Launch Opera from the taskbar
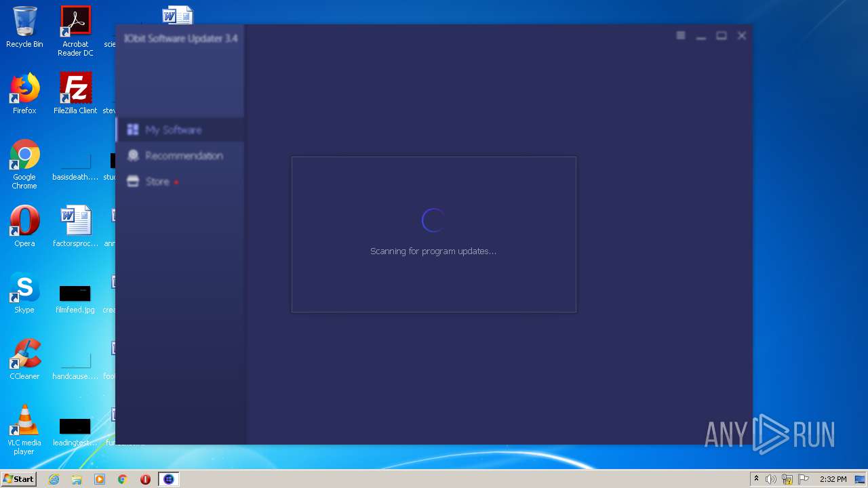 pos(145,479)
